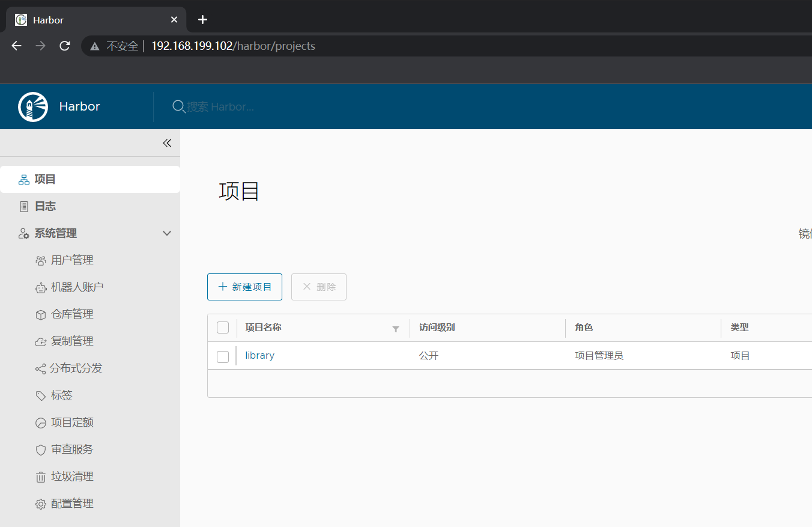Open the library project link
The width and height of the screenshot is (812, 527).
[x=259, y=356]
